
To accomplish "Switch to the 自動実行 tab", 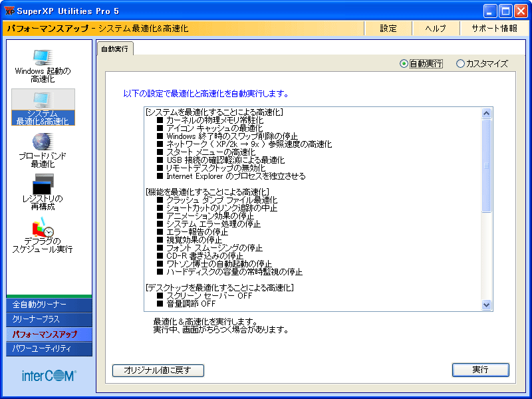I will click(114, 49).
